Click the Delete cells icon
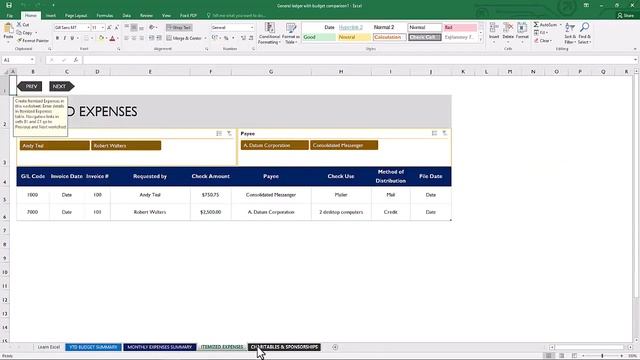Image resolution: width=640 pixels, height=360 pixels. pyautogui.click(x=508, y=28)
